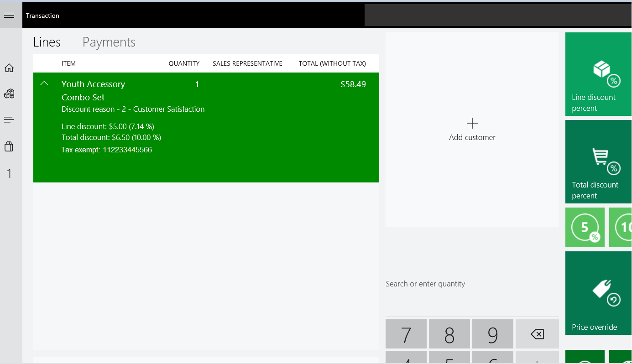This screenshot has width=632, height=364.
Task: Select the Youth Accessory Combo Set item name
Action: click(93, 91)
